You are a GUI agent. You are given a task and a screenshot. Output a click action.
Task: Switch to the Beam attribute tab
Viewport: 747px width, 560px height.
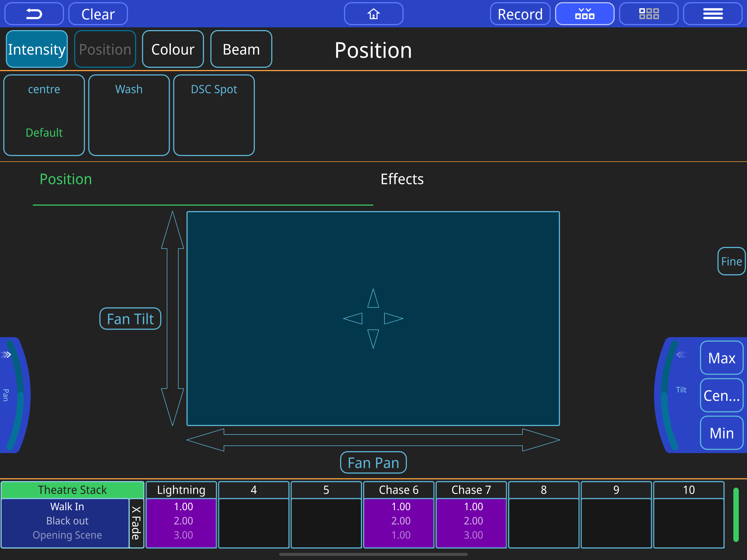click(x=241, y=49)
